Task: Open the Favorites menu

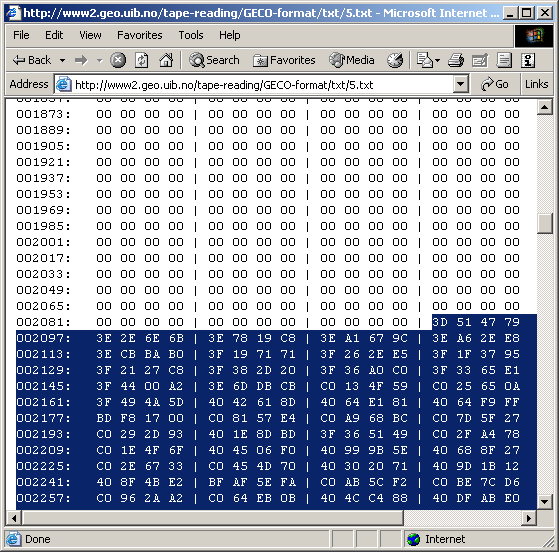Action: (140, 35)
